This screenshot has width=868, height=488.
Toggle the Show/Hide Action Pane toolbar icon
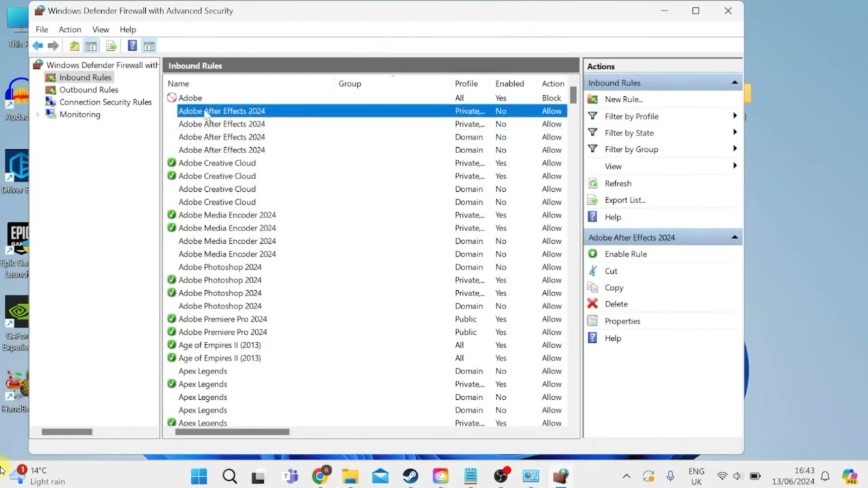pyautogui.click(x=149, y=46)
